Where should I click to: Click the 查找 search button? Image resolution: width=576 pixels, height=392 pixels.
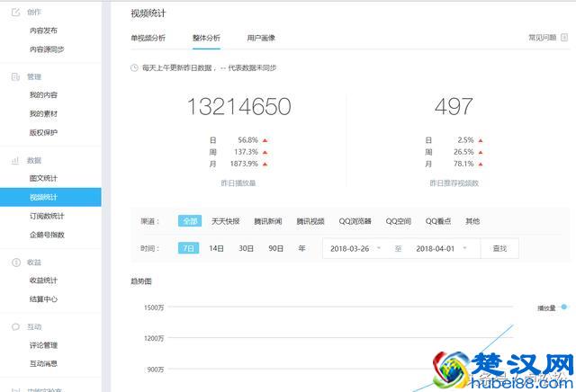point(499,248)
